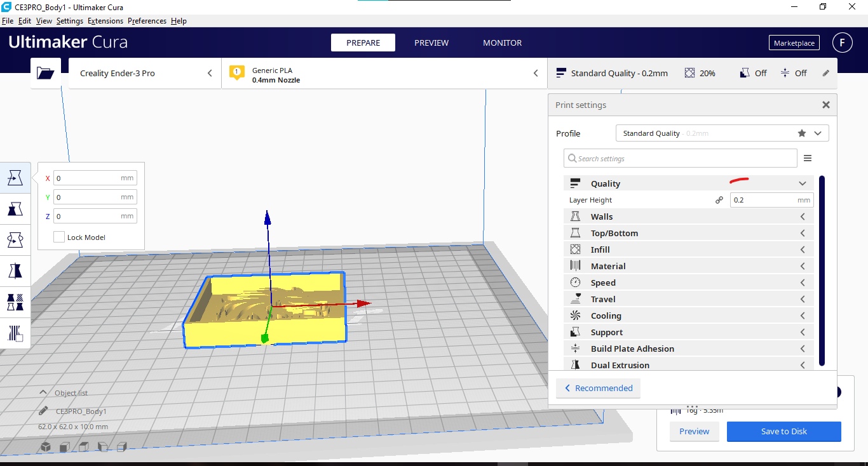
Task: Open the settings visibility hamburger menu
Action: 808,158
